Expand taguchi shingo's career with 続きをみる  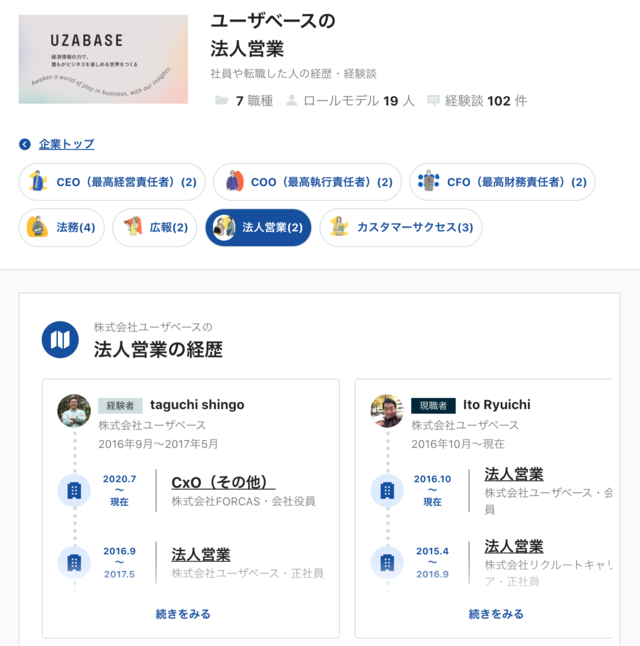pyautogui.click(x=183, y=614)
